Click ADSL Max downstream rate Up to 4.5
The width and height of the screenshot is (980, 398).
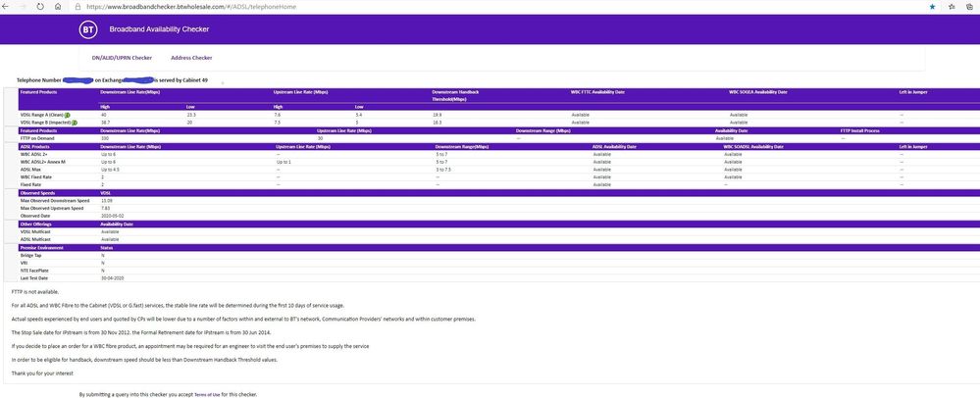111,170
